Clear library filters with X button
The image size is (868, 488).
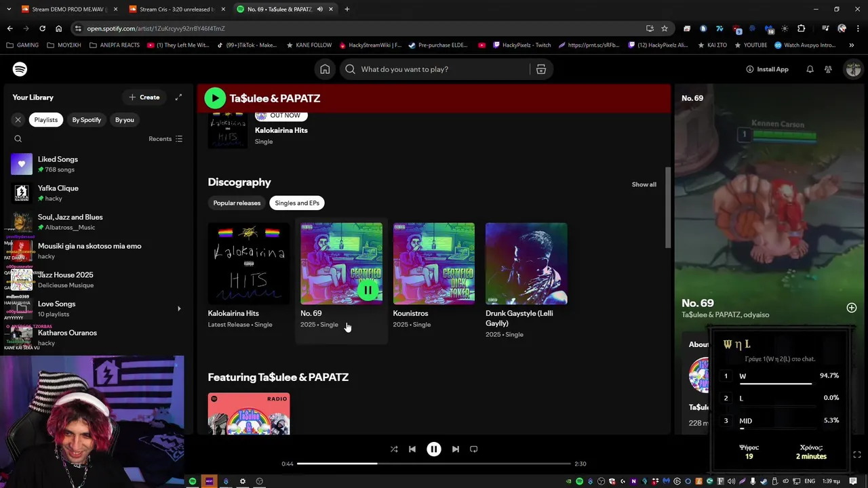[x=18, y=120]
